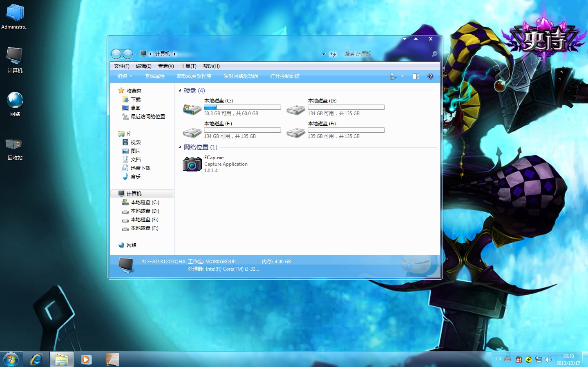Click 卸载或更改程序 in the toolbar
This screenshot has height=367, width=588.
tap(194, 76)
